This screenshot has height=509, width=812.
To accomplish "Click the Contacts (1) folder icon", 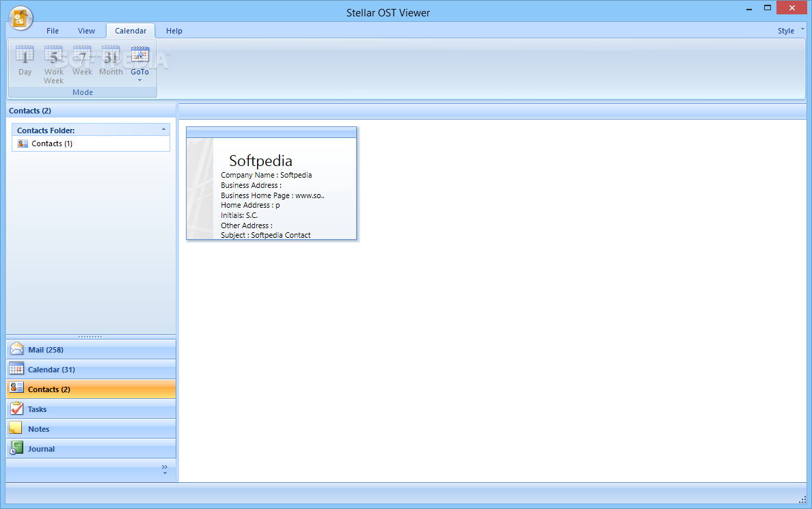I will (23, 143).
